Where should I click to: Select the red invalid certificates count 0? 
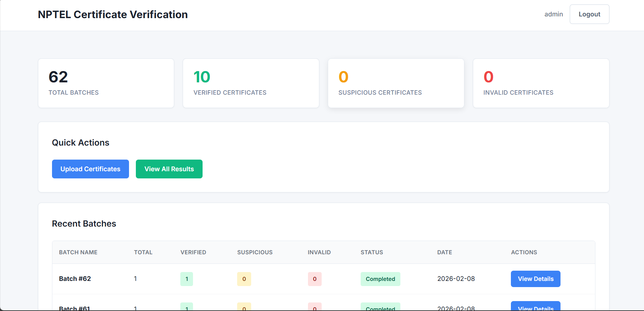(x=489, y=77)
